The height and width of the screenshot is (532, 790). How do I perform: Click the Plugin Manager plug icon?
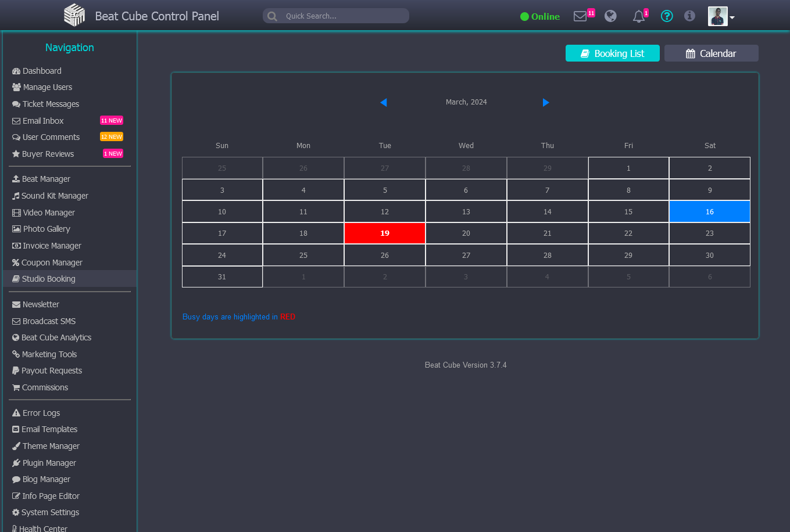16,463
